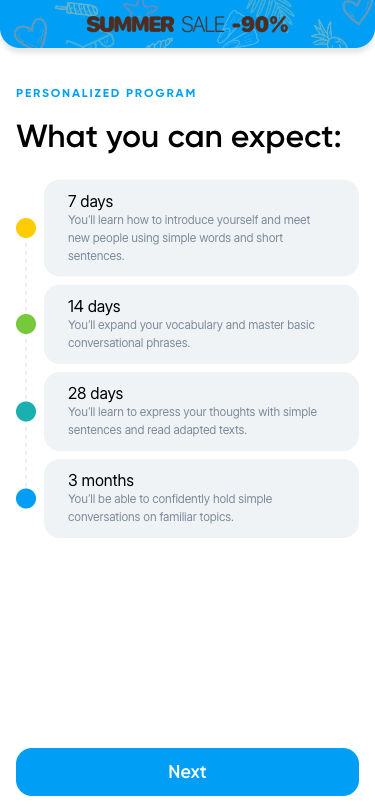This screenshot has height=812, width=375.
Task: Click the 14 days title text
Action: coord(94,307)
